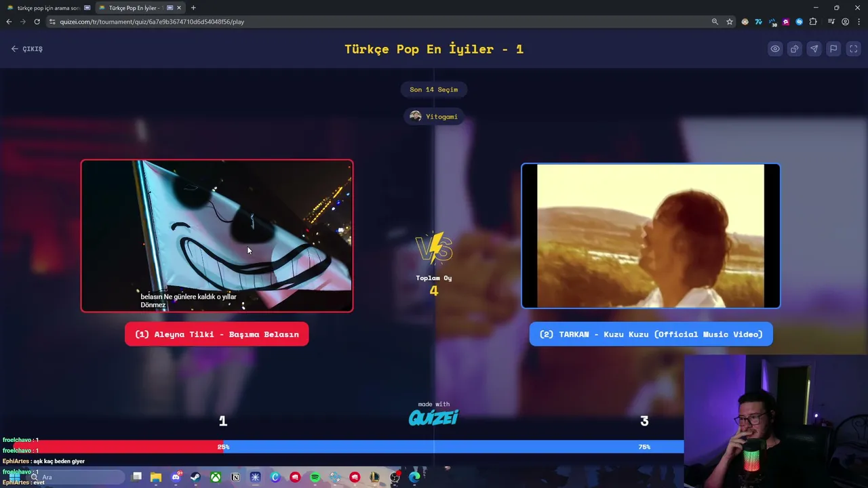Bookmark this page with the star icon

(x=730, y=22)
